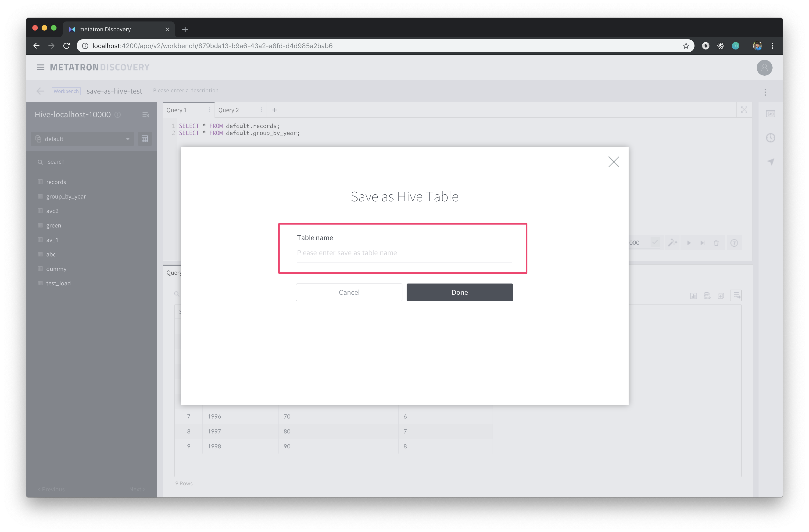Click the Next link in table list

[x=137, y=489]
